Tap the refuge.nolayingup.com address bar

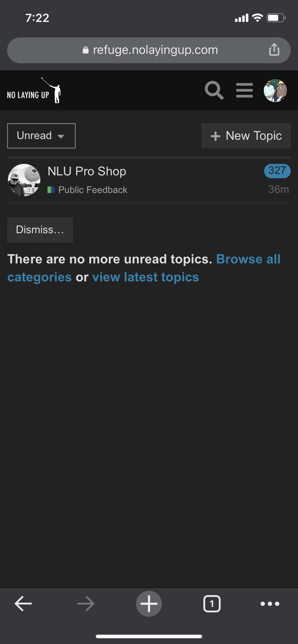tap(150, 50)
